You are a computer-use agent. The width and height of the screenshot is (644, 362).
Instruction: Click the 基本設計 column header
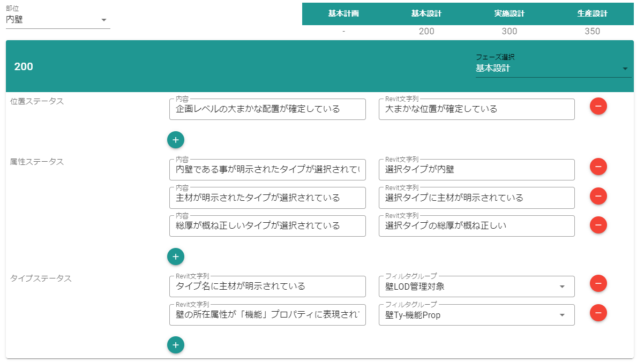tap(426, 14)
